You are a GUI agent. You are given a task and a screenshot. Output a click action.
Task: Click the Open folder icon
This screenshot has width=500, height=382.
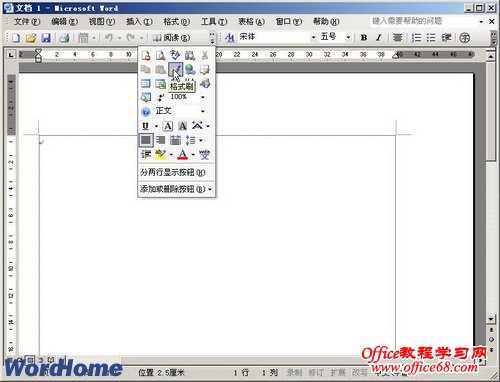coord(31,38)
